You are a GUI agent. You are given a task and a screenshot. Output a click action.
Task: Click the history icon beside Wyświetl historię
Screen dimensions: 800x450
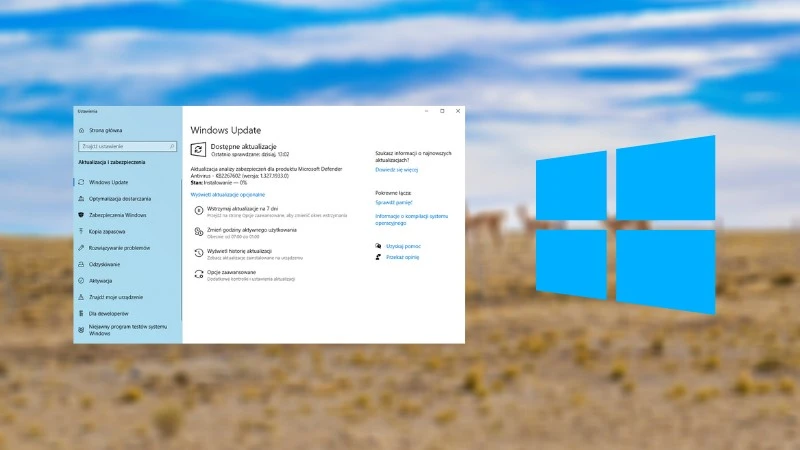198,253
